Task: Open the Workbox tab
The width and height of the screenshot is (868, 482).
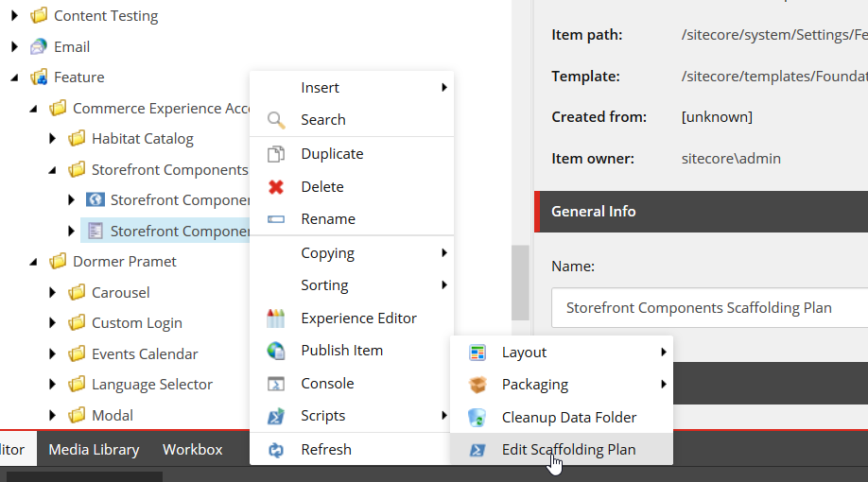Action: point(193,450)
